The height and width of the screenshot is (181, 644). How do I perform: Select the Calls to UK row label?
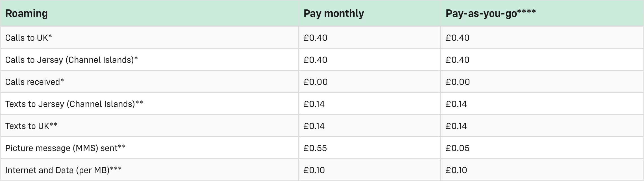click(x=29, y=38)
